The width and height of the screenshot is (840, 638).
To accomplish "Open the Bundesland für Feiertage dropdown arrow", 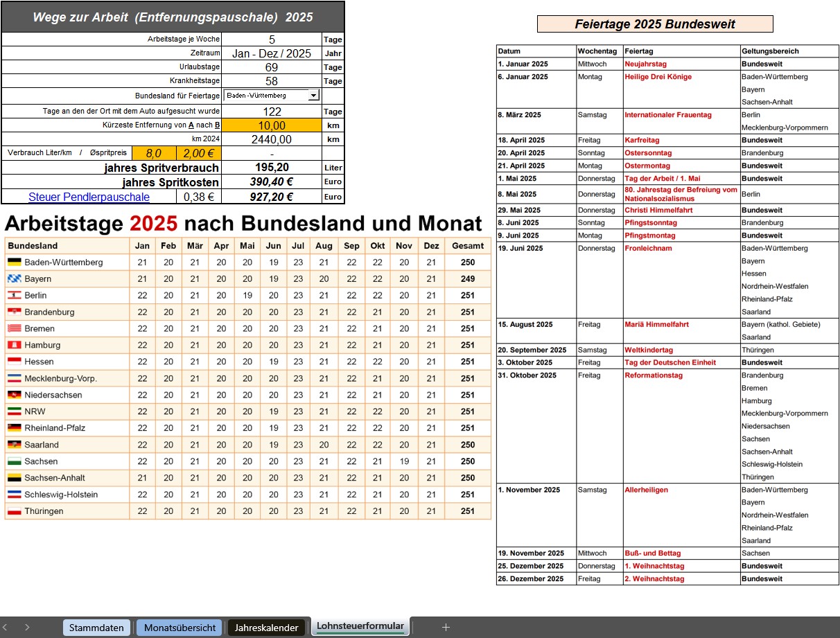I will (313, 96).
